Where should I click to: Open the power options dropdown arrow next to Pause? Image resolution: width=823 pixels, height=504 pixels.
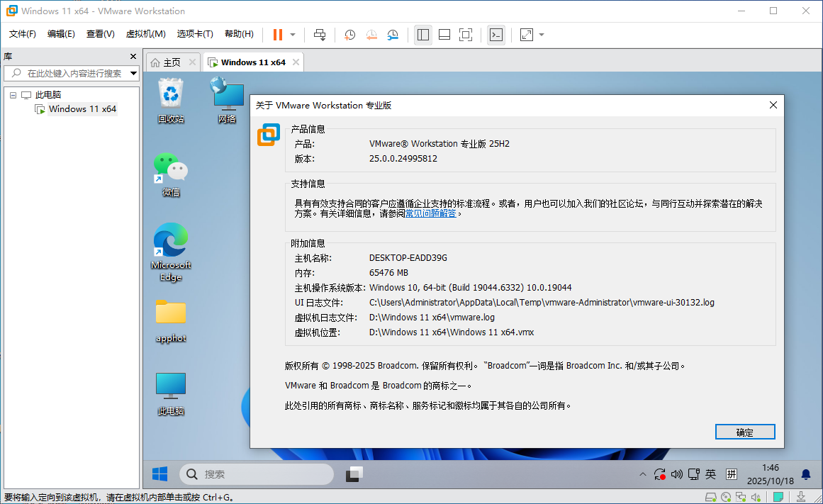coord(293,34)
